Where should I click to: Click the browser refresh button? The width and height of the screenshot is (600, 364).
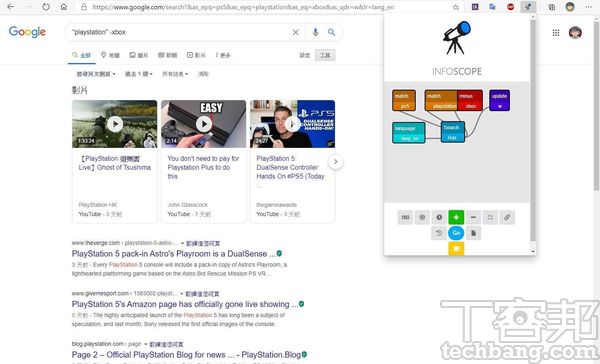coord(46,7)
